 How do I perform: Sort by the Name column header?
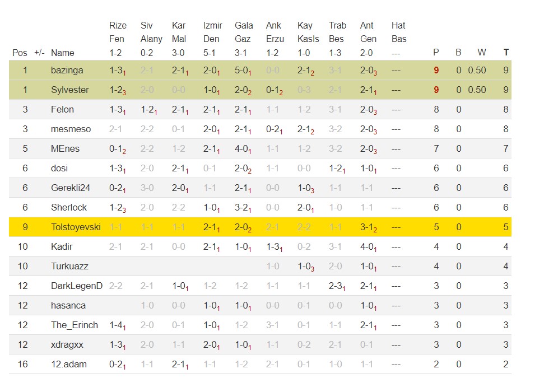tap(62, 53)
